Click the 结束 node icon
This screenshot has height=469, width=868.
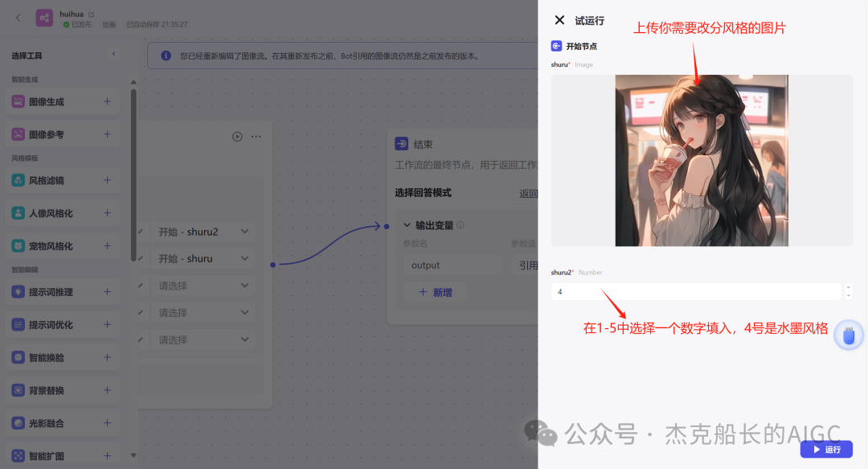pyautogui.click(x=401, y=143)
